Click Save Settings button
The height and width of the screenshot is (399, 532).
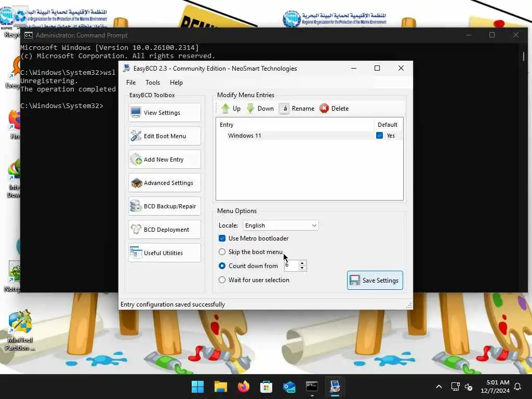(x=375, y=280)
